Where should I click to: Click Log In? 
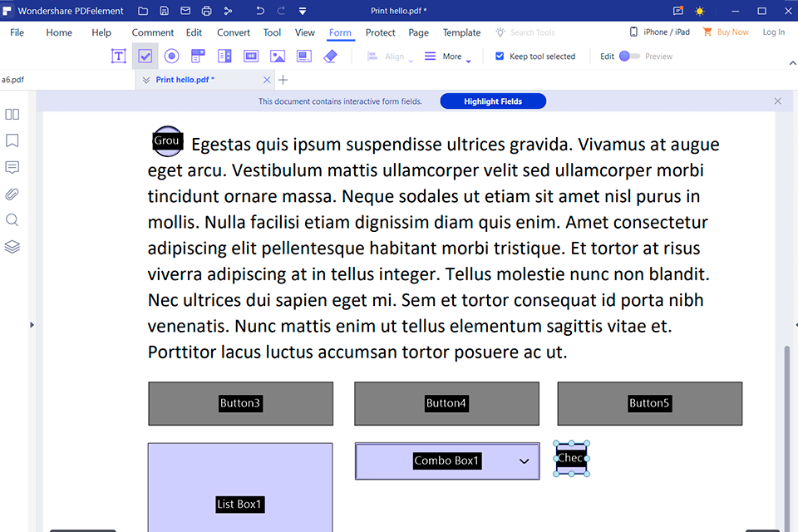(x=774, y=32)
